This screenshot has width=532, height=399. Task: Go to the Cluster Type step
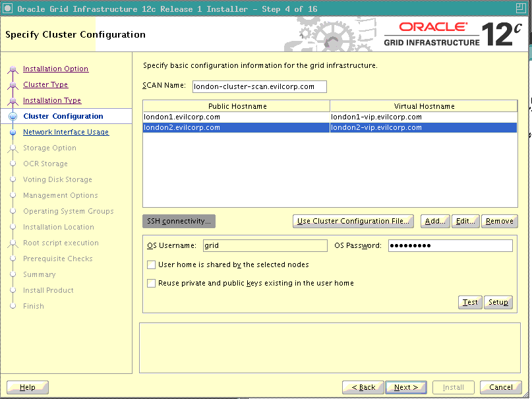pyautogui.click(x=45, y=84)
